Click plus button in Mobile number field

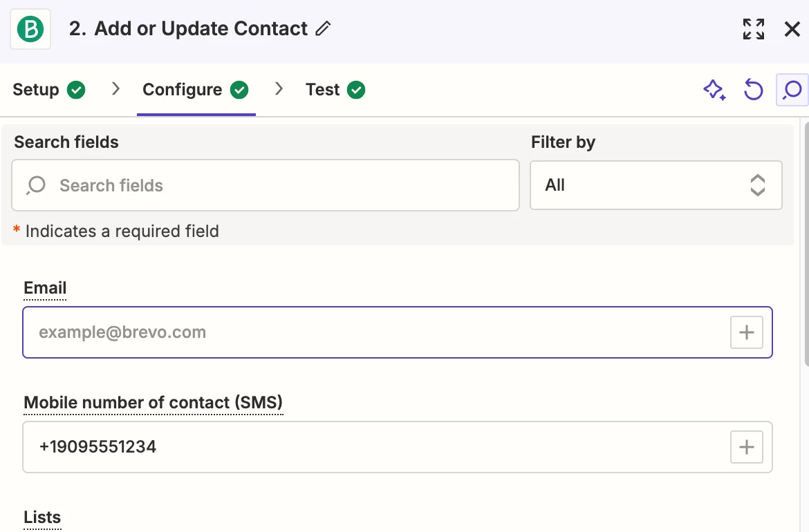[x=746, y=447]
